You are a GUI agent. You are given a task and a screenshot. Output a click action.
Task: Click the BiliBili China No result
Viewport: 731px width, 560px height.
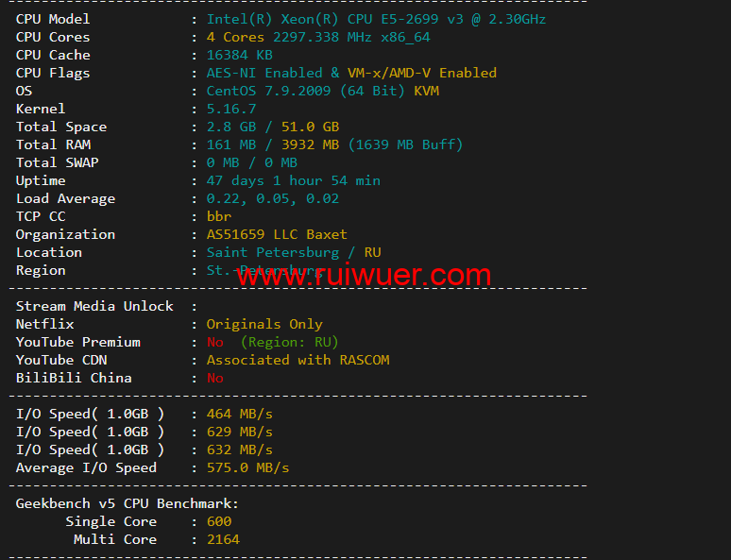click(215, 378)
